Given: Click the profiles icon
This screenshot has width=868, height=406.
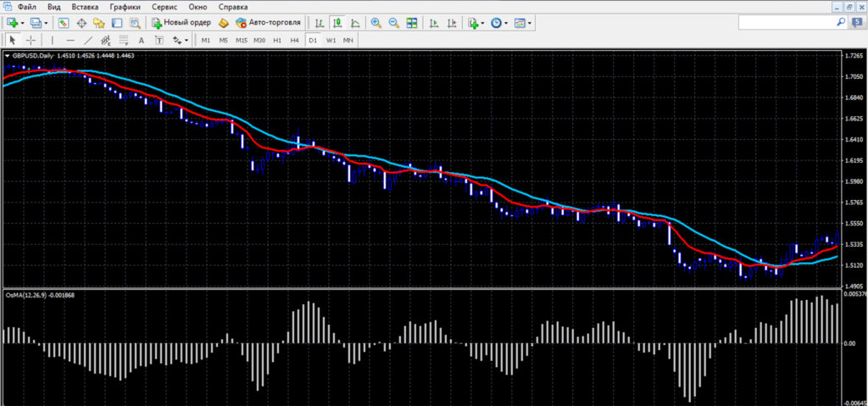Looking at the screenshot, I should [36, 23].
